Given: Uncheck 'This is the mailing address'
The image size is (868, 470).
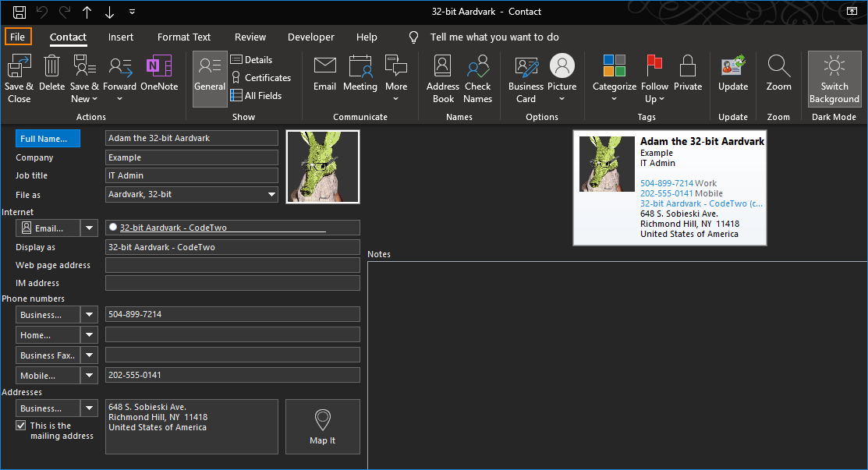Looking at the screenshot, I should tap(20, 425).
